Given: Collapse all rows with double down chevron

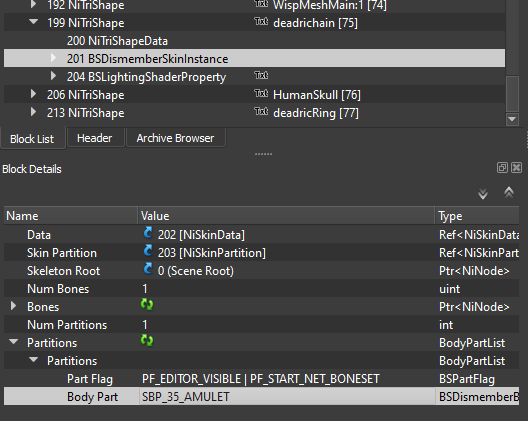Looking at the screenshot, I should [x=483, y=194].
